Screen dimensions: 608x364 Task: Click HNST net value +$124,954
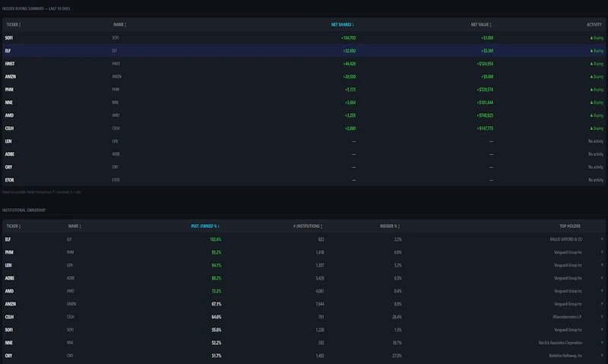485,64
